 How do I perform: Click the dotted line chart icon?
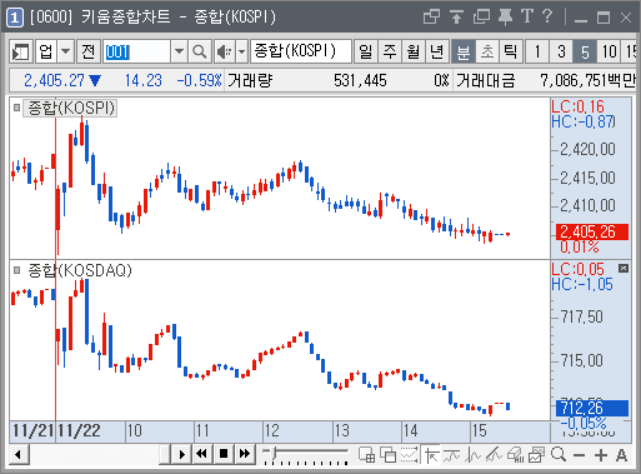tap(409, 455)
